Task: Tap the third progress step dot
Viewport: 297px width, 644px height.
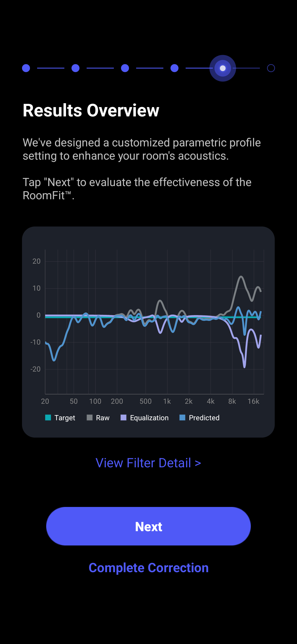Action: click(125, 68)
